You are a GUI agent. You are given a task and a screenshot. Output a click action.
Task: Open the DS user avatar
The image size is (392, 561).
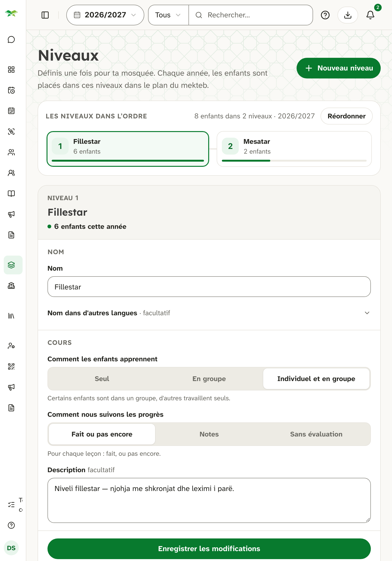click(x=11, y=548)
